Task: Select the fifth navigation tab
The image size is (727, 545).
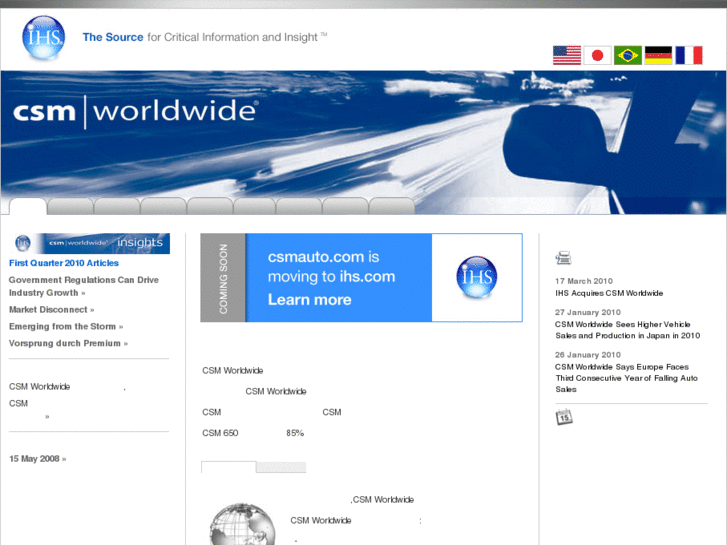Action: [x=210, y=206]
